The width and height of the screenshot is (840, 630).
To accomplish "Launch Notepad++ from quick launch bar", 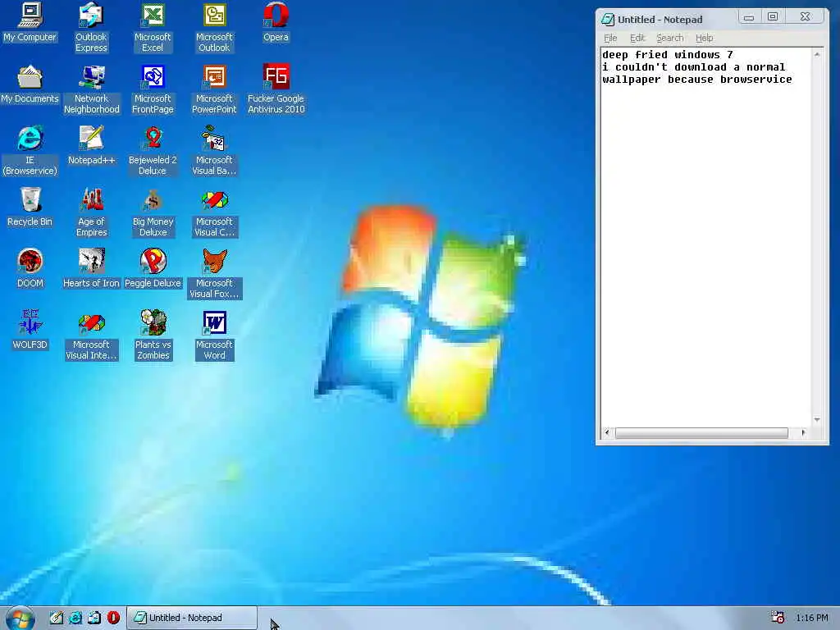I will [x=57, y=618].
